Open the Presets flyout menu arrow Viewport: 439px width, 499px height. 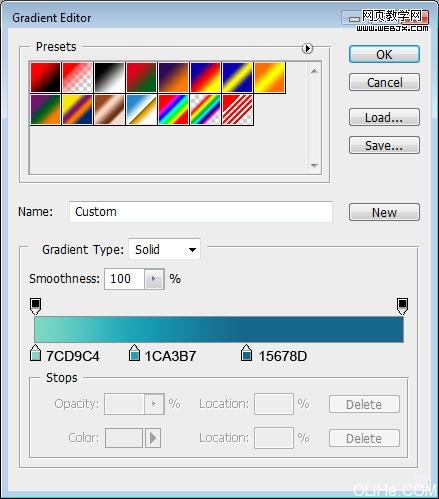(x=307, y=49)
